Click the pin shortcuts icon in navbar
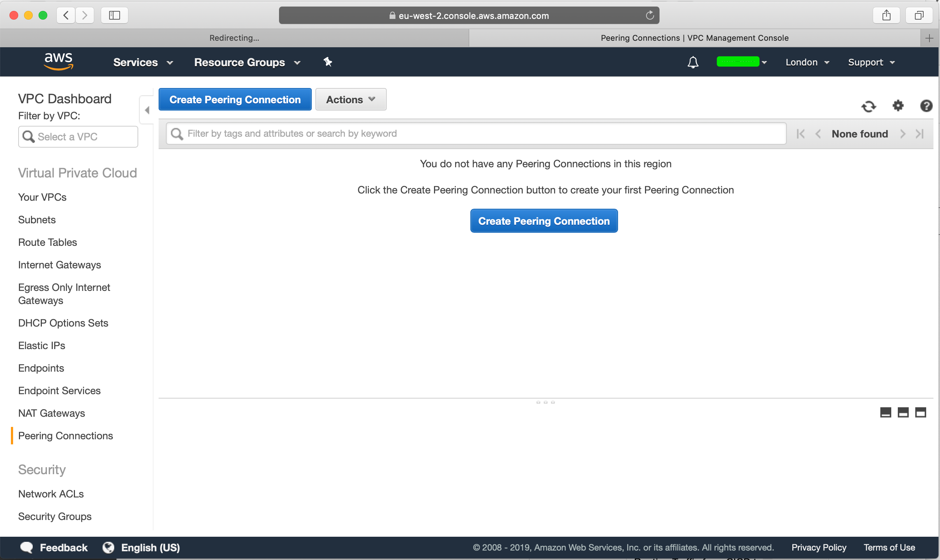The image size is (940, 560). coord(327,62)
